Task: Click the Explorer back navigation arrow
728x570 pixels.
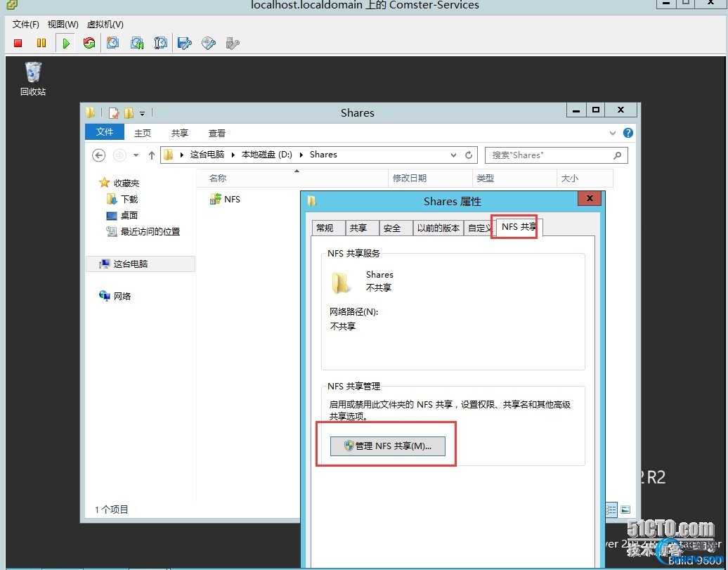Action: tap(98, 155)
